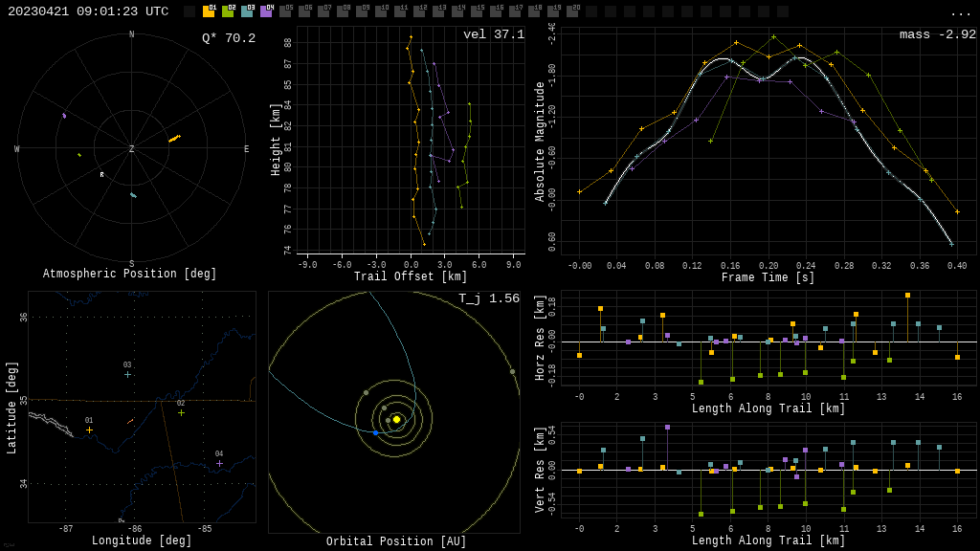Select the purple station 04 map marker
The height and width of the screenshot is (551, 980).
coord(219,463)
